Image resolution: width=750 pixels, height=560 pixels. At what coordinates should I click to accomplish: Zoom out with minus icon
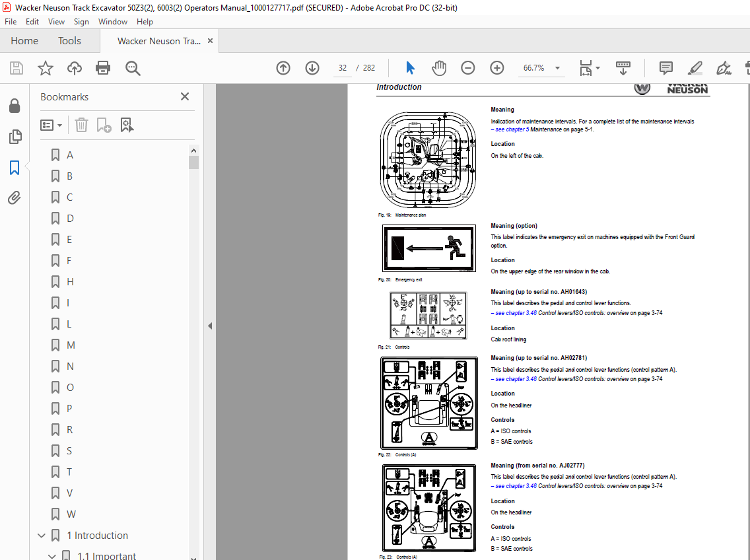point(468,68)
